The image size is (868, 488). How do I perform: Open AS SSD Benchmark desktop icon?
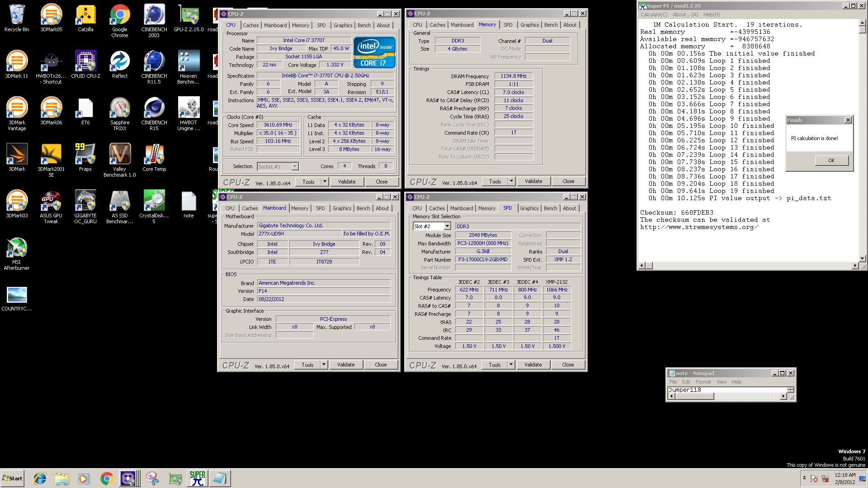point(120,207)
